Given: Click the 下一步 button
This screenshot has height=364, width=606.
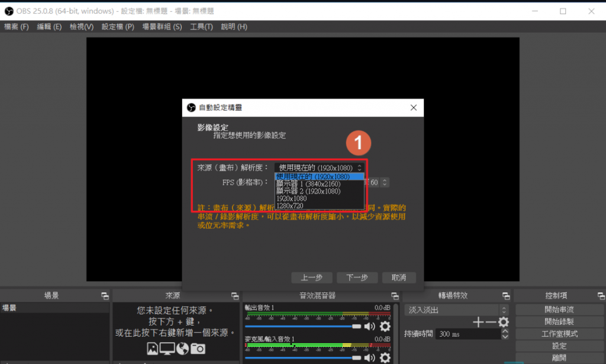Looking at the screenshot, I should pos(357,278).
